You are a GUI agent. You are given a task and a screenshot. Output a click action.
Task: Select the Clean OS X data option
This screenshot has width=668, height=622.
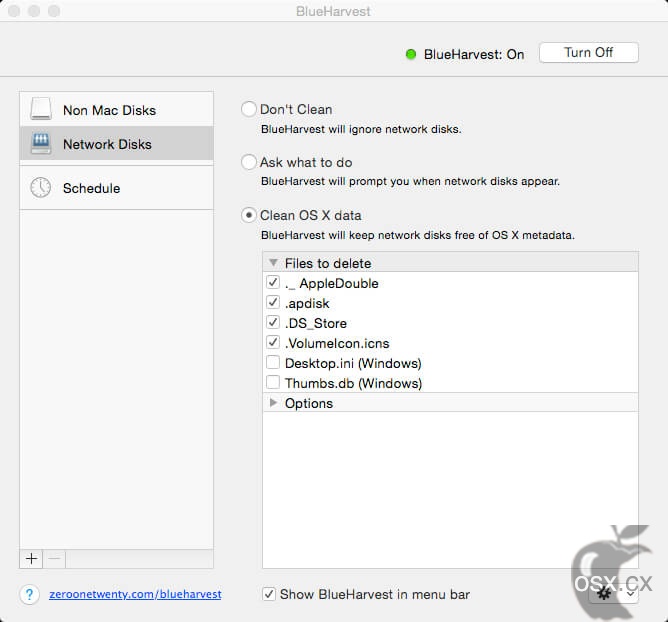[248, 215]
